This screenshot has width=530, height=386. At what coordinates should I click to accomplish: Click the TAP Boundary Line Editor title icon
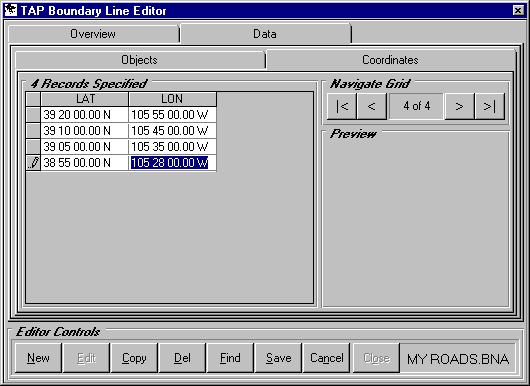(10, 10)
